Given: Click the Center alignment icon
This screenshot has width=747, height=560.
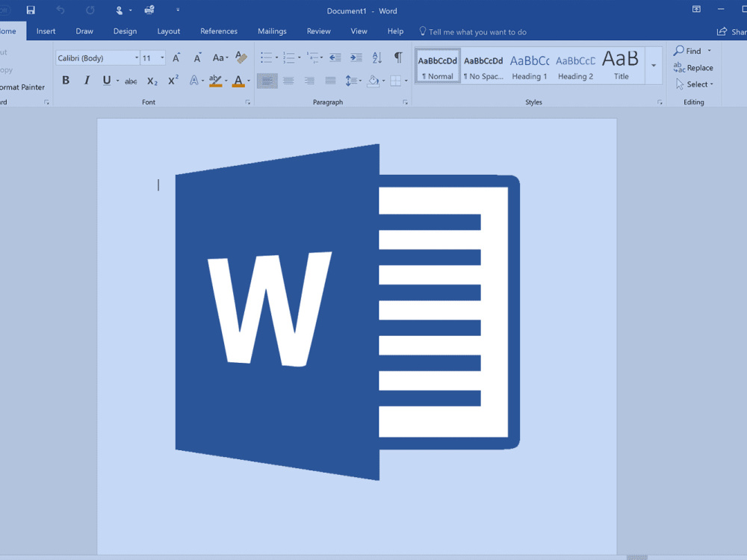Looking at the screenshot, I should 288,81.
